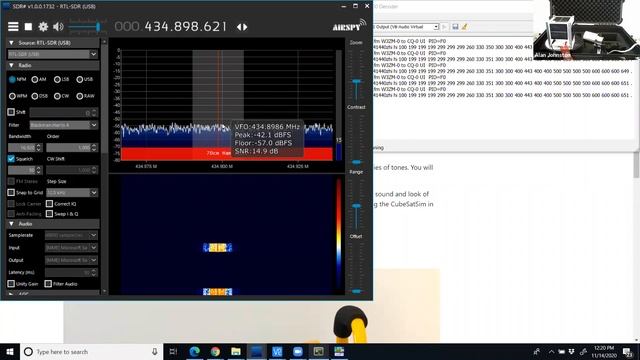This screenshot has height=360, width=640.
Task: Open Google Chrome from the taskbar
Action: pyautogui.click(x=216, y=352)
